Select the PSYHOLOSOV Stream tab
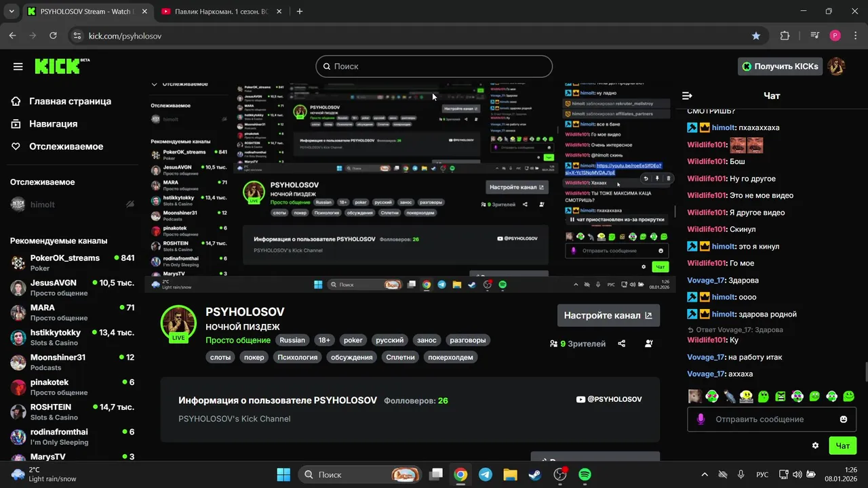The width and height of the screenshot is (868, 488). point(87,12)
